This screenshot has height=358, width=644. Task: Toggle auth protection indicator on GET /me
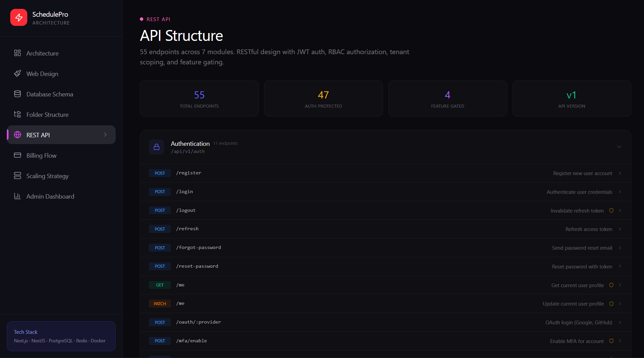point(611,285)
